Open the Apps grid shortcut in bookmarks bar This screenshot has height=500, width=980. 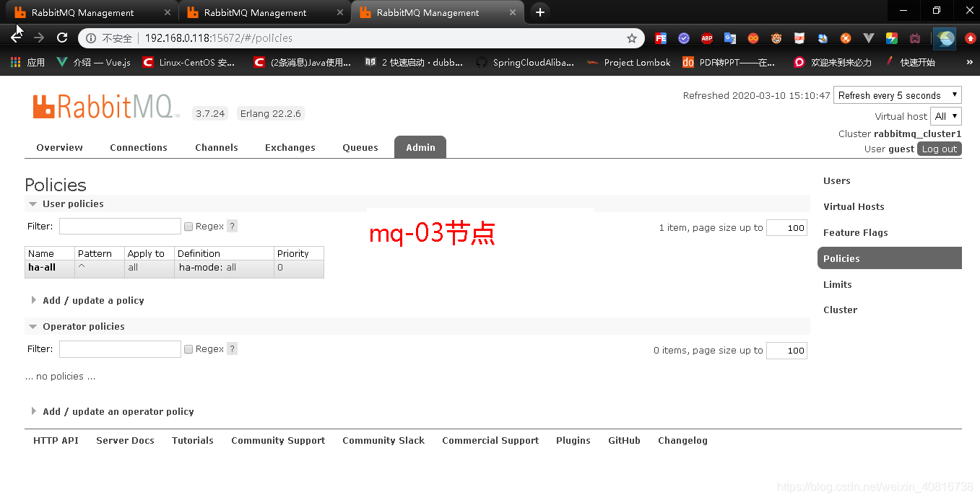pos(27,63)
